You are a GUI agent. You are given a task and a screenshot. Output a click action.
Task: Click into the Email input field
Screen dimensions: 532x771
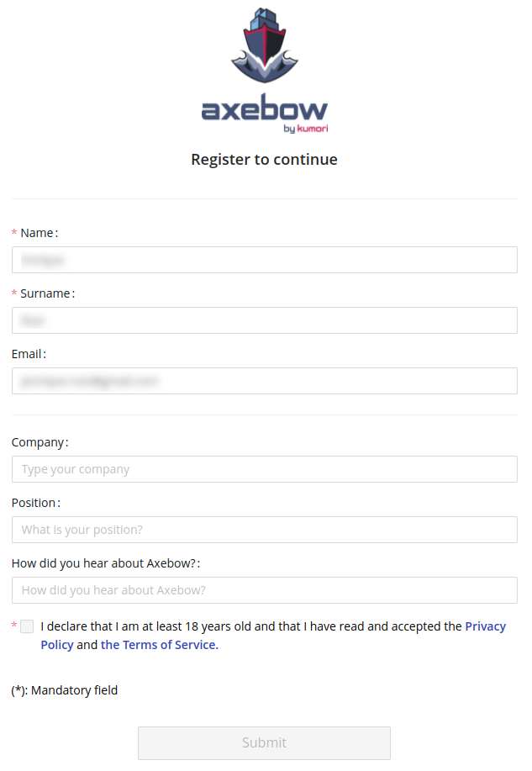pyautogui.click(x=265, y=381)
